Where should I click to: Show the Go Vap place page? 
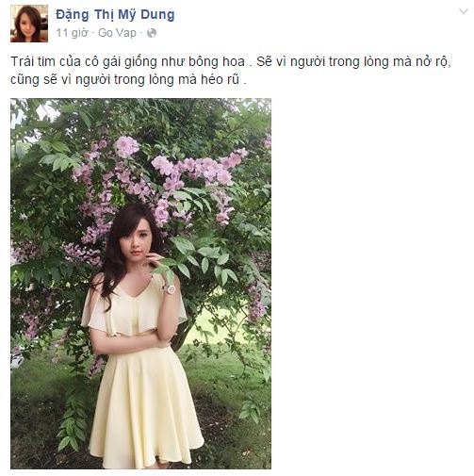pyautogui.click(x=117, y=33)
